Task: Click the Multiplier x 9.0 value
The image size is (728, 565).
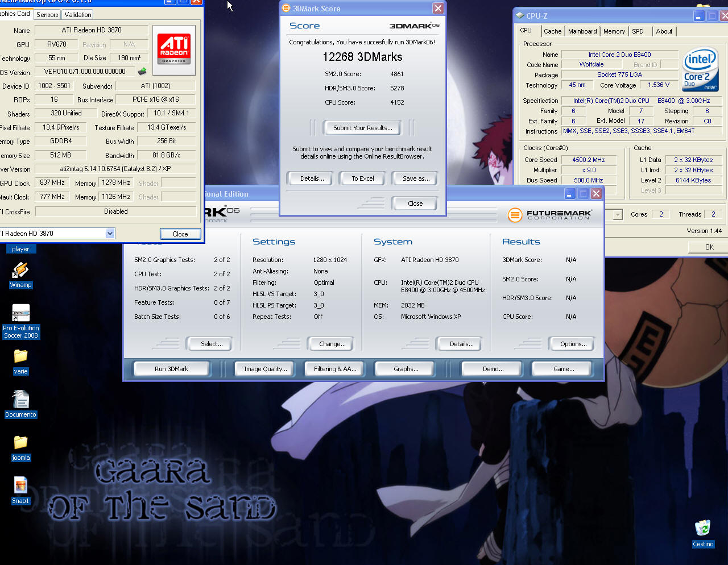Action: (x=589, y=170)
